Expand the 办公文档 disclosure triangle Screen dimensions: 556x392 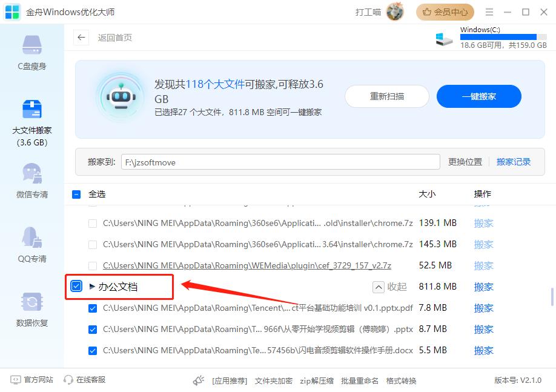click(91, 286)
